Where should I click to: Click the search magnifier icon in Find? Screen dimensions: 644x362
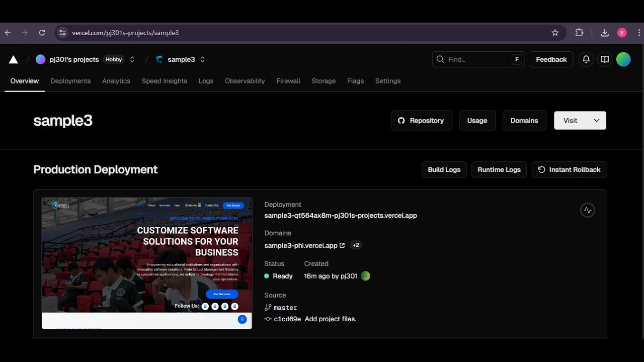440,59
